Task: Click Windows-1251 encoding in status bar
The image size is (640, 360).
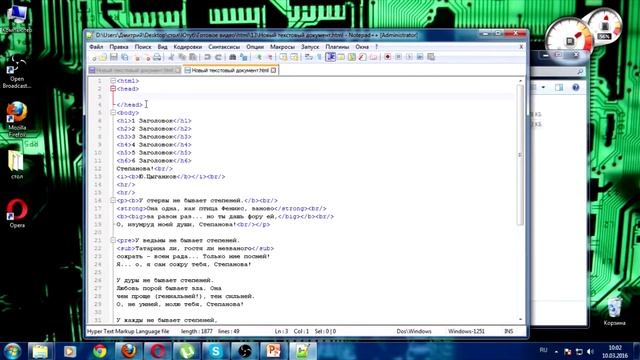Action: [x=466, y=331]
